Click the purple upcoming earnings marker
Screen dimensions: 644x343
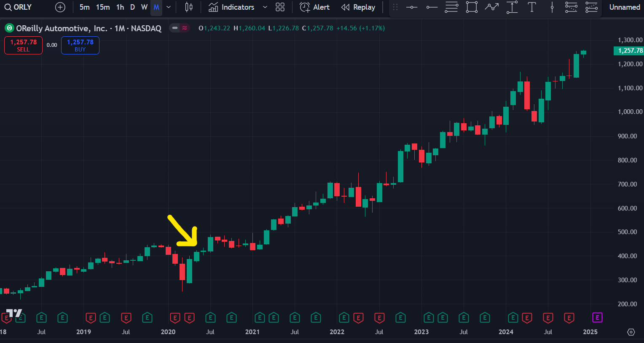(x=597, y=317)
